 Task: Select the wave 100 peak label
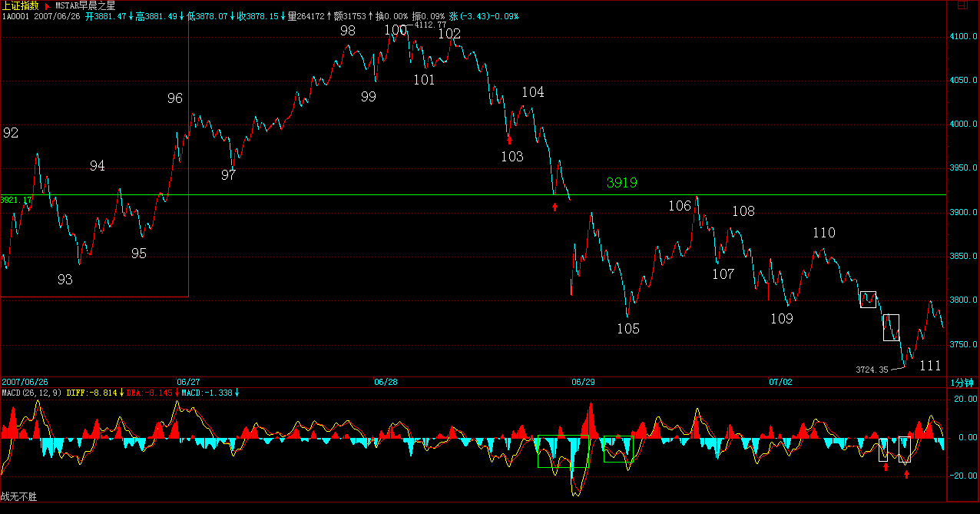pyautogui.click(x=396, y=30)
